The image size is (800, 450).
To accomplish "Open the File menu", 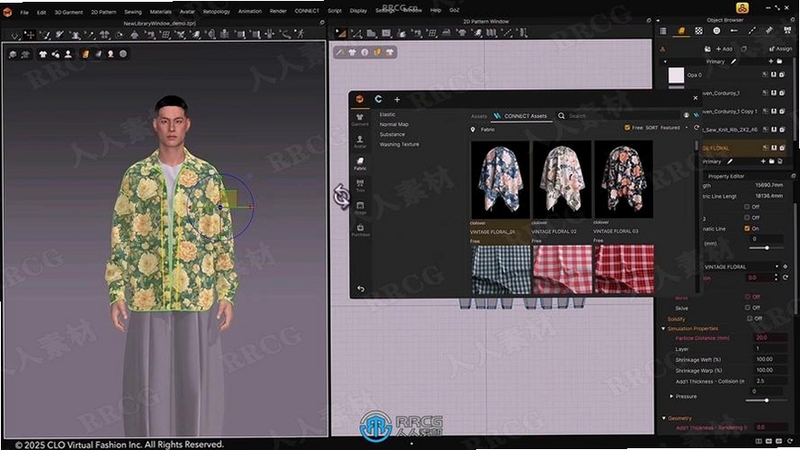I will tap(24, 12).
